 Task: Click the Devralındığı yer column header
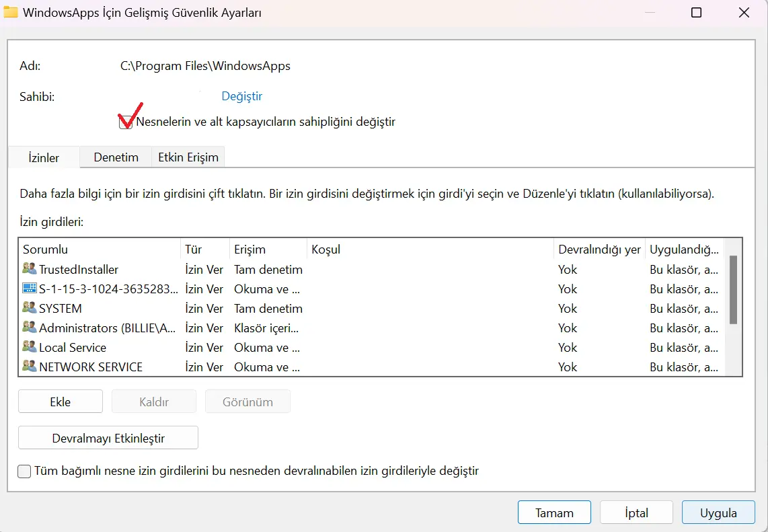point(599,250)
